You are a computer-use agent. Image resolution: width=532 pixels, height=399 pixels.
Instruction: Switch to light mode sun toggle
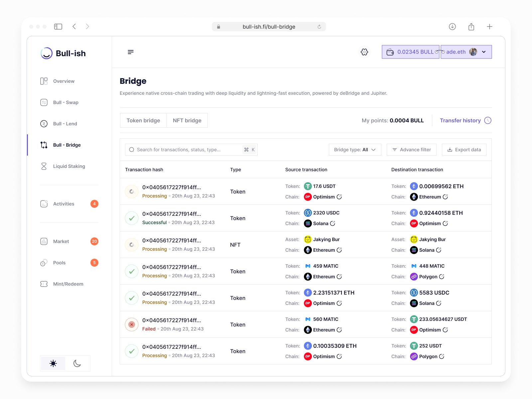[x=53, y=363]
